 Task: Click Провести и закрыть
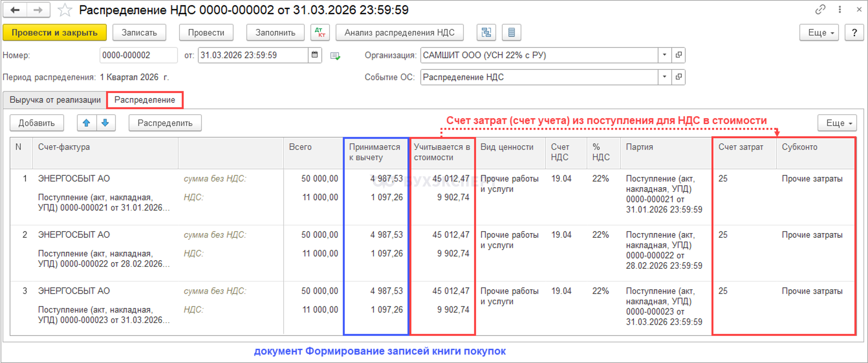tap(55, 32)
